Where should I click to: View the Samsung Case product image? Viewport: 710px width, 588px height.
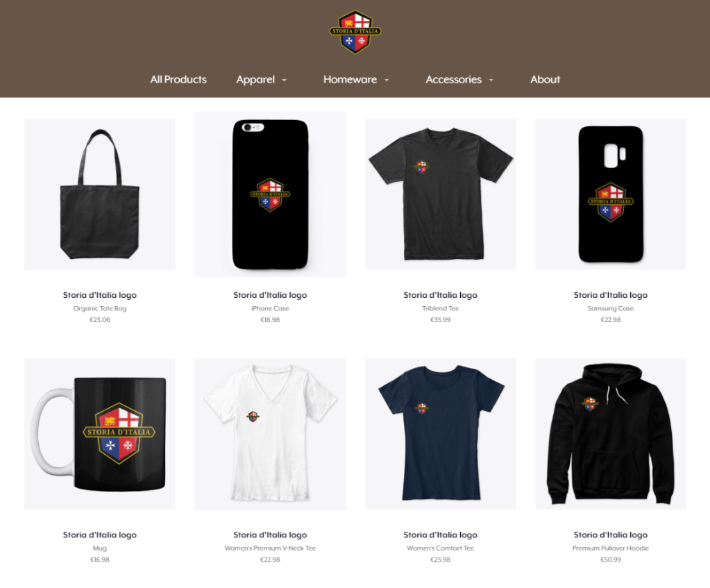coord(611,194)
